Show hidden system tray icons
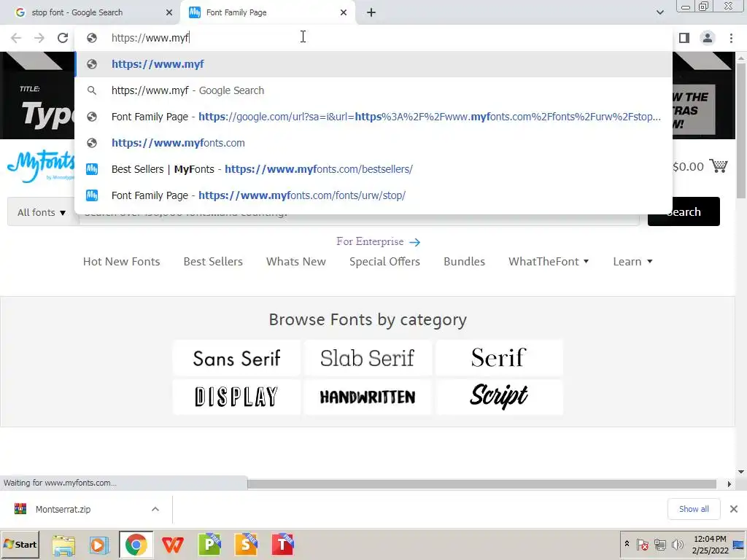Viewport: 747px width, 560px height. click(627, 544)
